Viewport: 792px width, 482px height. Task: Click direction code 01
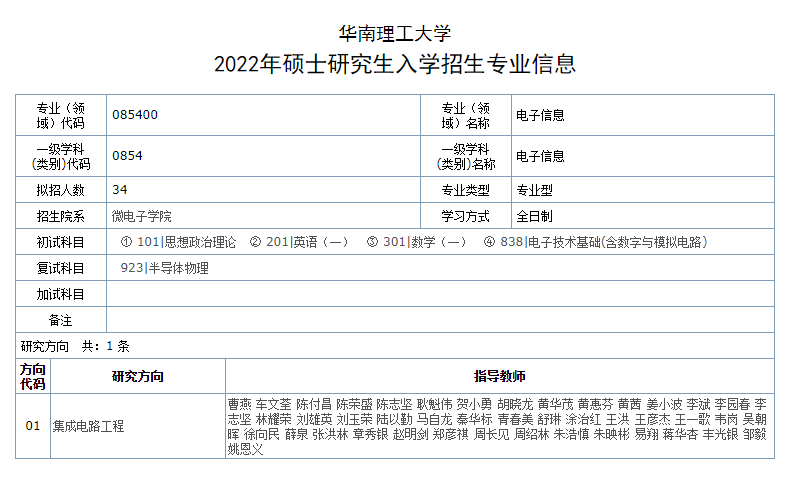pos(33,426)
